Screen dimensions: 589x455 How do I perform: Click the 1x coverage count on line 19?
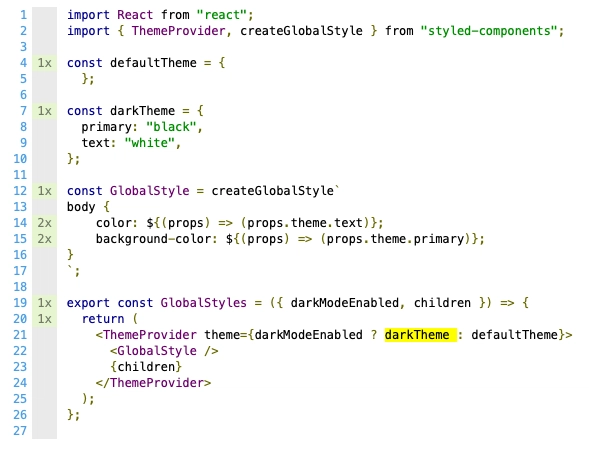44,303
